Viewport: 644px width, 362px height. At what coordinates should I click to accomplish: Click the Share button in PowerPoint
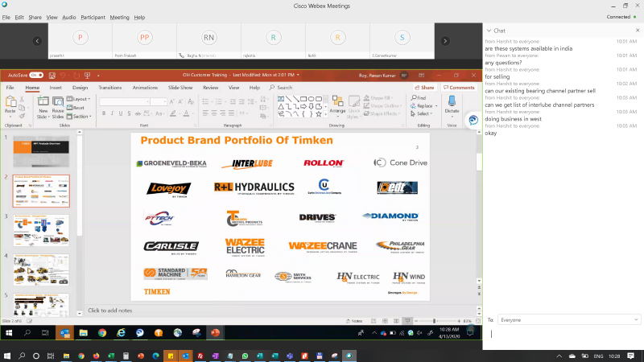pyautogui.click(x=424, y=87)
